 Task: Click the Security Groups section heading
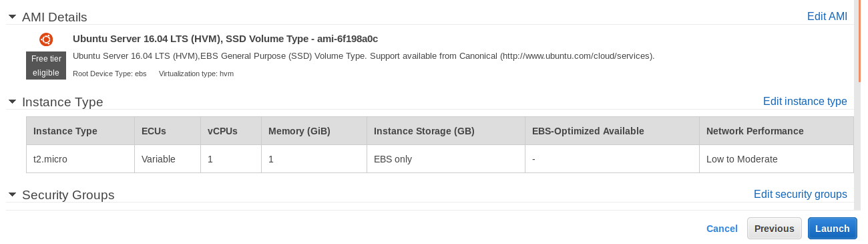click(x=68, y=195)
